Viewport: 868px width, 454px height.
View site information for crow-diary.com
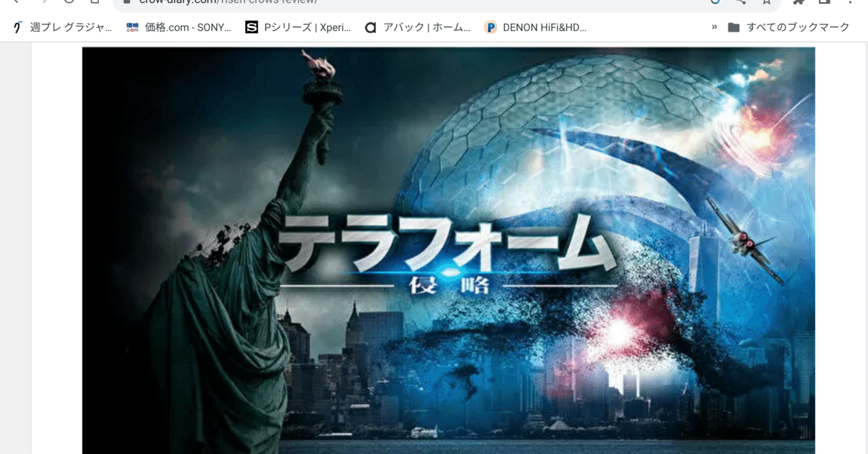(x=126, y=3)
